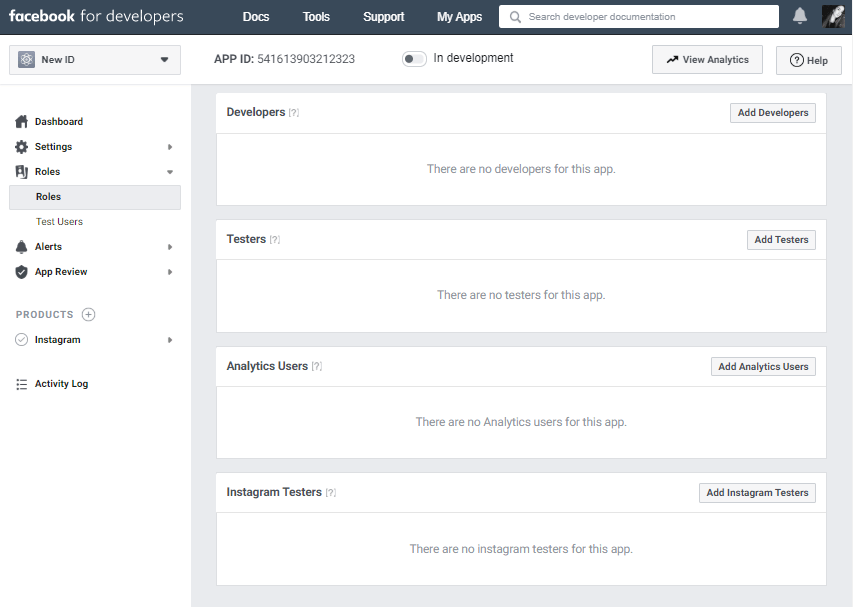Open the New ID app selector dropdown
The image size is (853, 607).
(95, 60)
